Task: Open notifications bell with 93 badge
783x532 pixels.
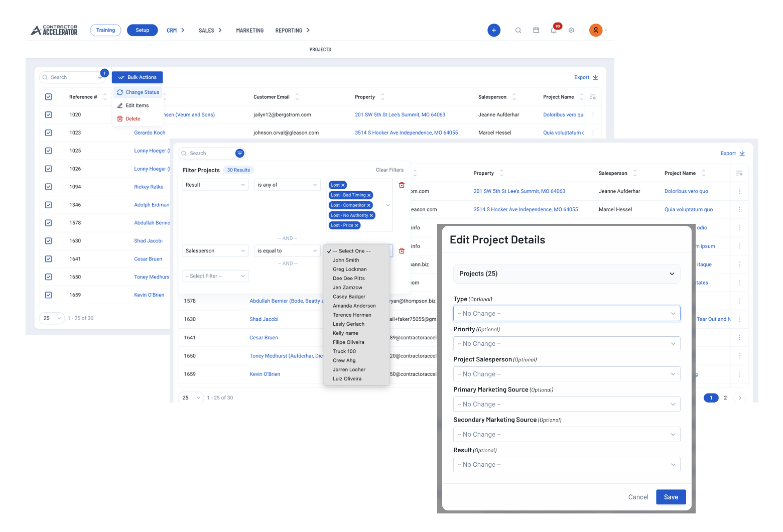Action: pos(554,30)
